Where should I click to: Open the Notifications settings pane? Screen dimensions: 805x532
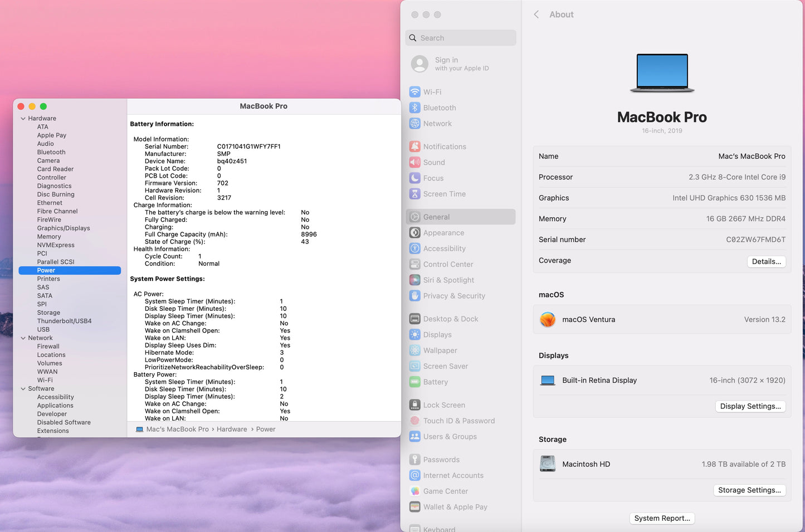(445, 146)
